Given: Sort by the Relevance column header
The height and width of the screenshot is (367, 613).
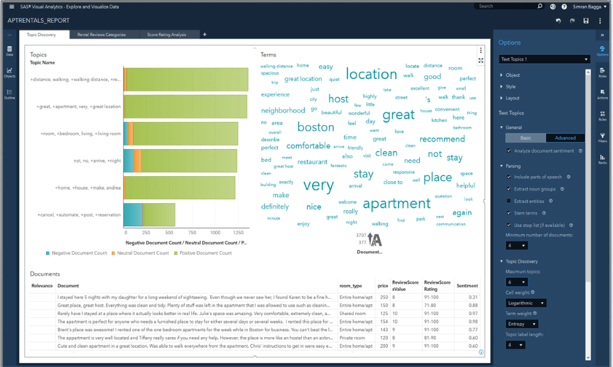Looking at the screenshot, I should pos(42,286).
